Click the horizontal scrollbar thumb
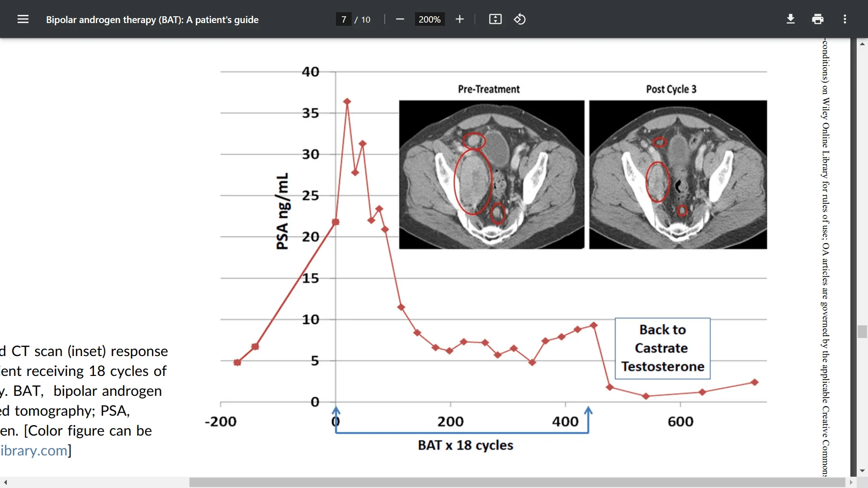The image size is (868, 488). pyautogui.click(x=517, y=483)
